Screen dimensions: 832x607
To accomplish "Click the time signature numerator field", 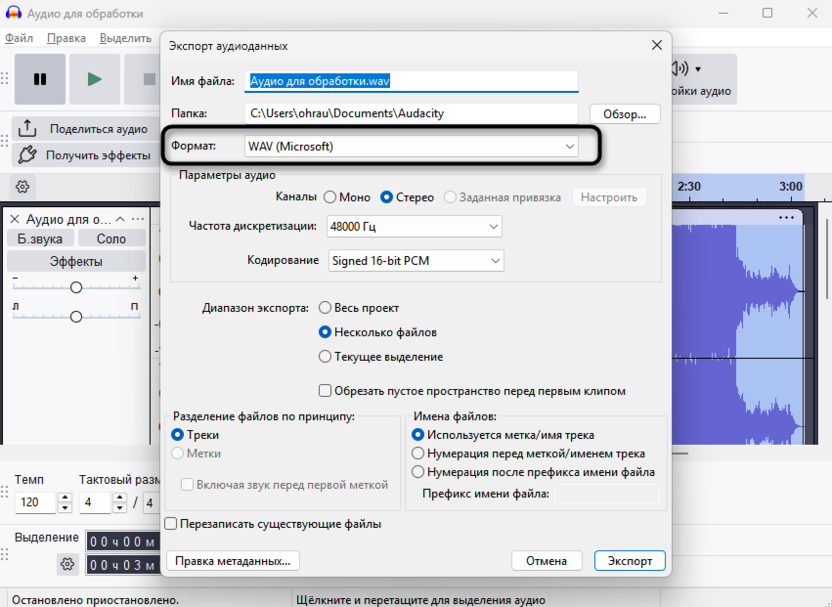I will 96,502.
